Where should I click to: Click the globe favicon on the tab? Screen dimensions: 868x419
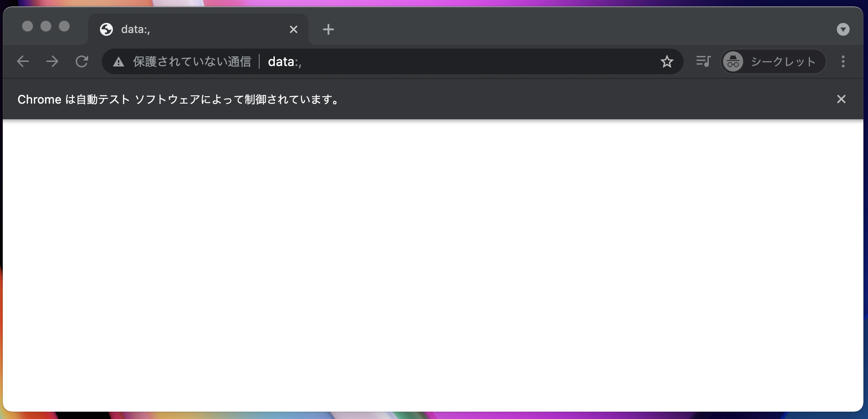coord(106,29)
